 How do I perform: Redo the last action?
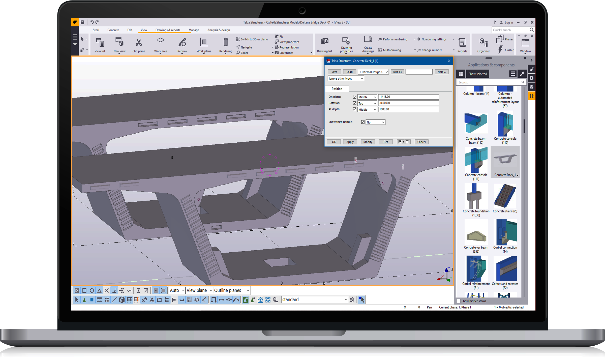(97, 22)
